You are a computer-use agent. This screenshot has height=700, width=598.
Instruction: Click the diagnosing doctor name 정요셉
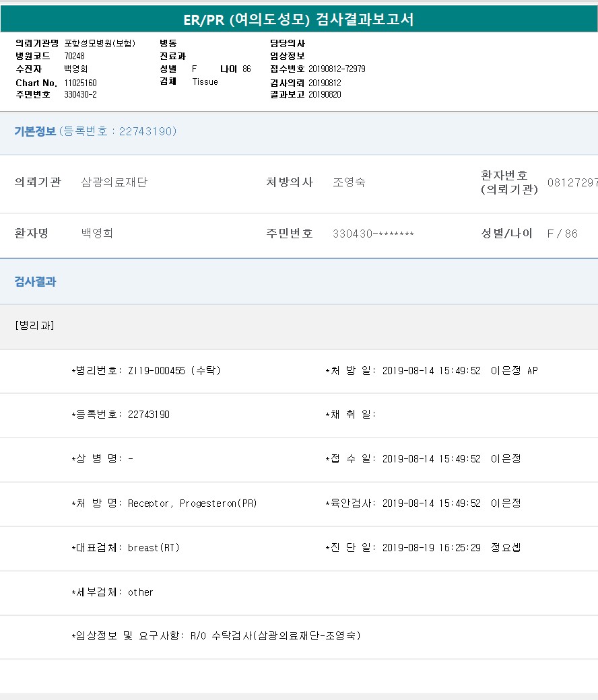click(506, 548)
